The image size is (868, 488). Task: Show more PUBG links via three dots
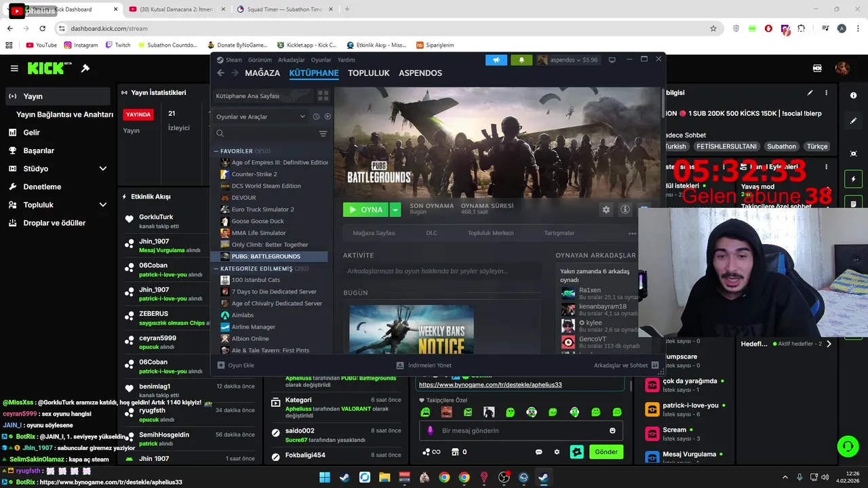point(632,233)
